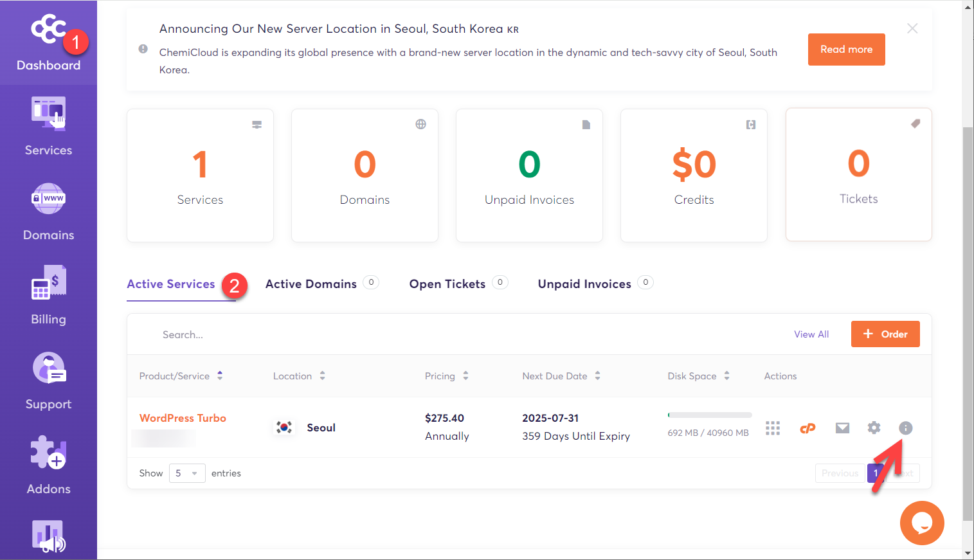The width and height of the screenshot is (974, 560).
Task: Open the Credits summary card
Action: pos(694,176)
